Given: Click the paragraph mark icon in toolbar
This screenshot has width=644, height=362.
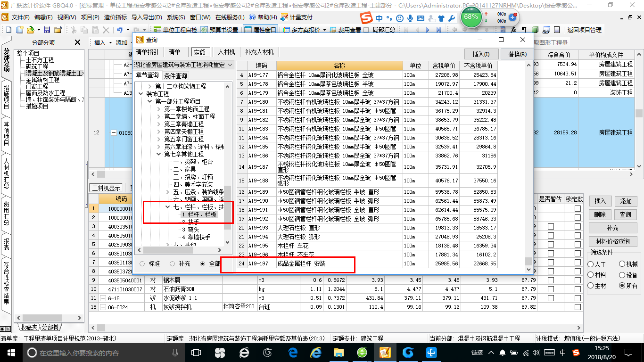Looking at the screenshot, I should pyautogui.click(x=524, y=30).
